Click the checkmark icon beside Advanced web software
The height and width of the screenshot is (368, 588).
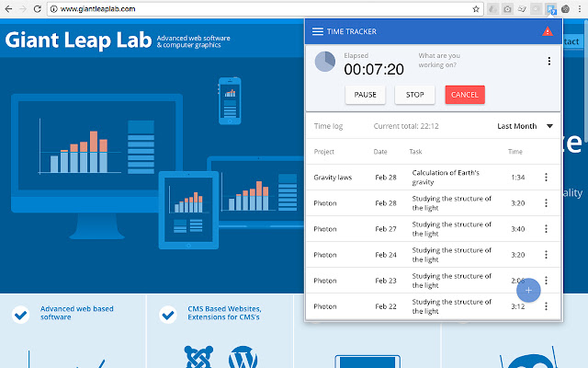tap(21, 315)
